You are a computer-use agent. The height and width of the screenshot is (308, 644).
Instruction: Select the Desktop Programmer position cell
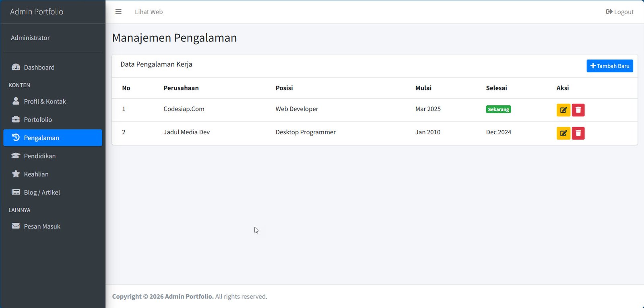point(305,132)
